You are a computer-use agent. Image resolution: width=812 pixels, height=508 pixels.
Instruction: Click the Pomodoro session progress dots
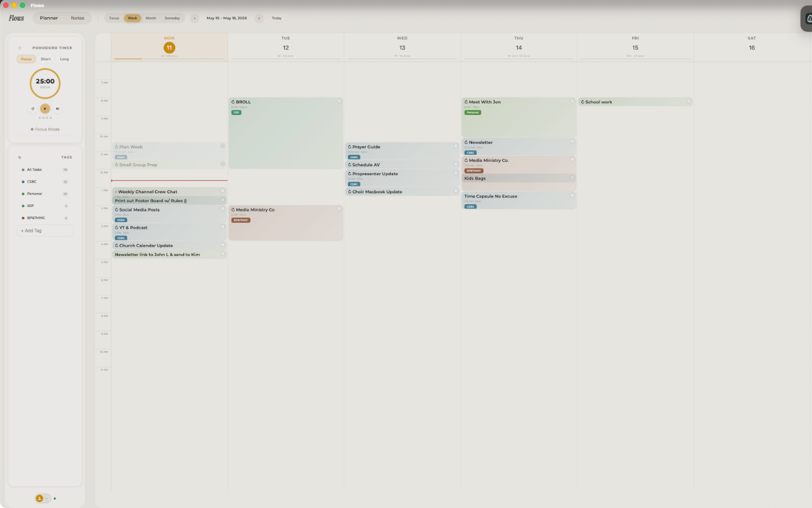point(45,118)
